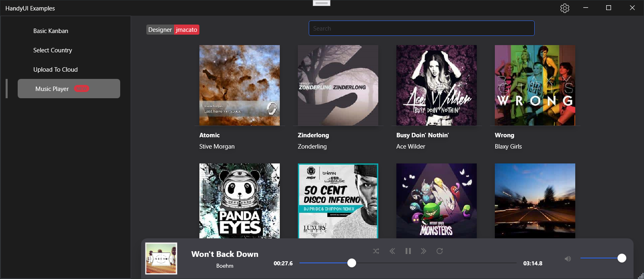Click the red badge on Music Player
Screen dimensions: 644x279
(82, 89)
